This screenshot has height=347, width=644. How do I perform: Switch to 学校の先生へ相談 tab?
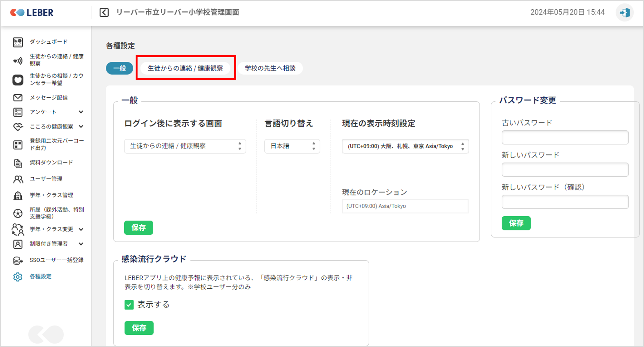tap(270, 68)
